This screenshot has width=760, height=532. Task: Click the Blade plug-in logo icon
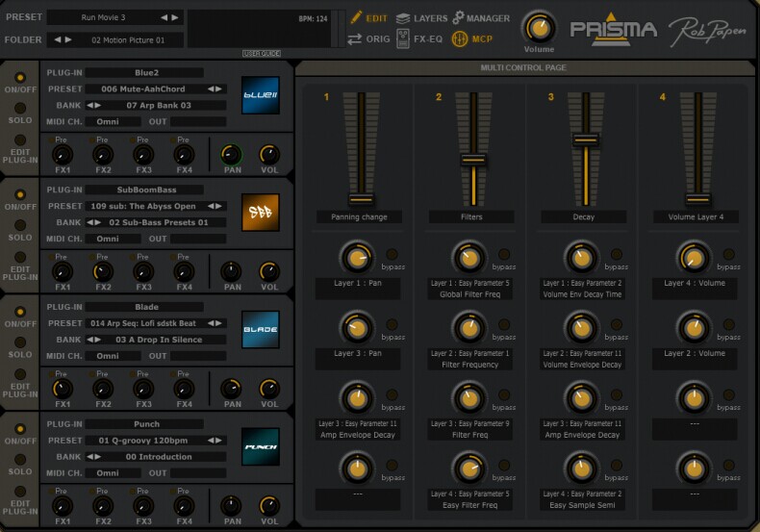[x=260, y=329]
